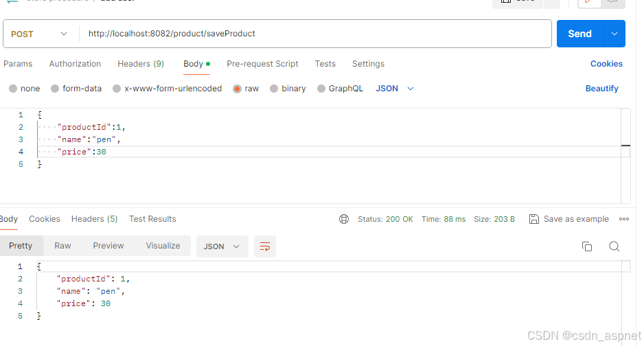The height and width of the screenshot is (346, 644).
Task: Select the form-data body type
Action: 76,89
